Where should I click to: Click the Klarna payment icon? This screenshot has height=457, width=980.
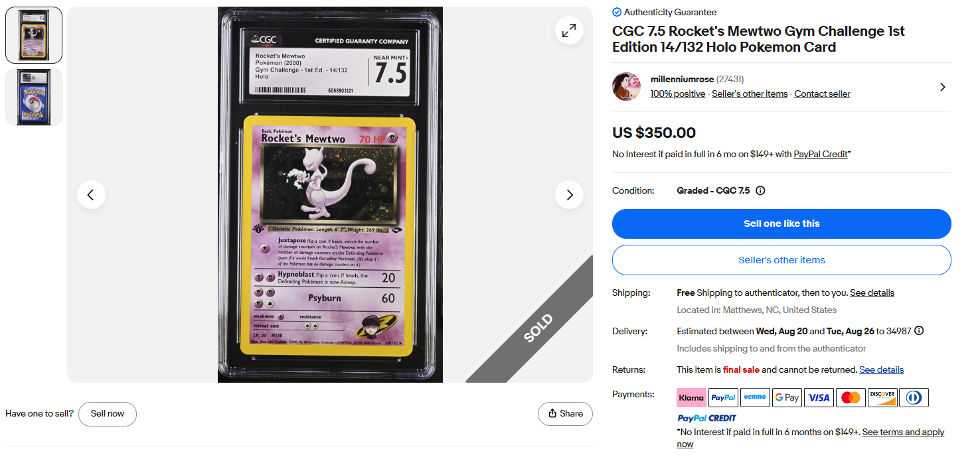tap(691, 397)
